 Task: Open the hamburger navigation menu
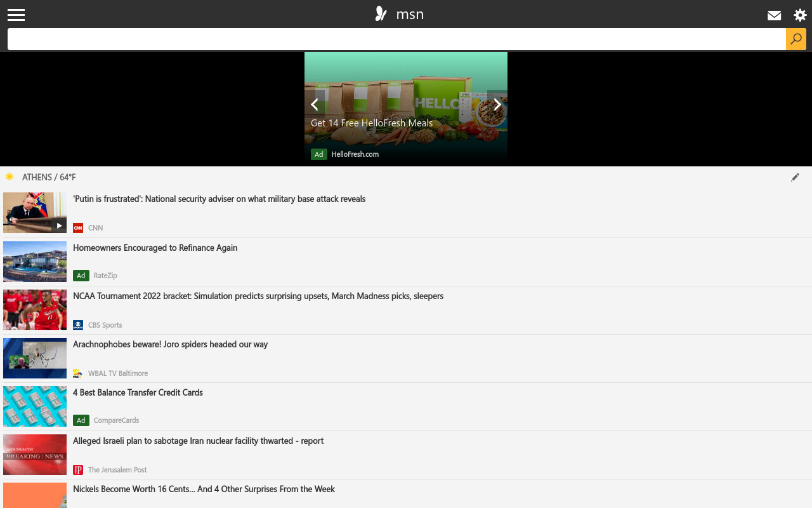(x=16, y=15)
